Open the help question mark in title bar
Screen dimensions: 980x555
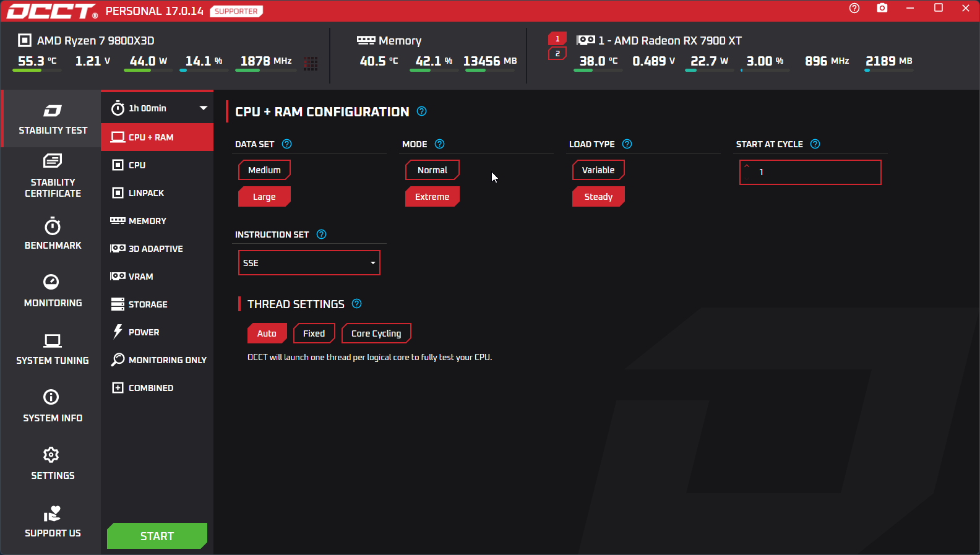pyautogui.click(x=854, y=8)
